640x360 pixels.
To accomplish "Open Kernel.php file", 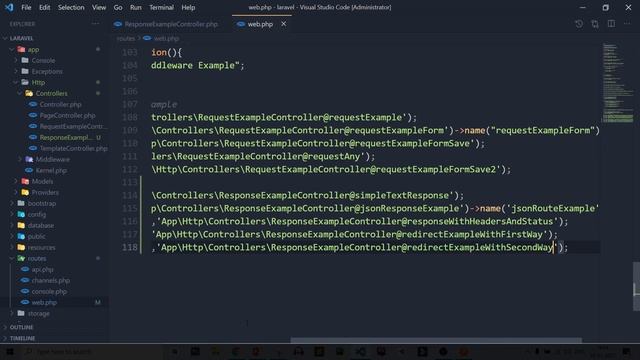I will (x=51, y=171).
